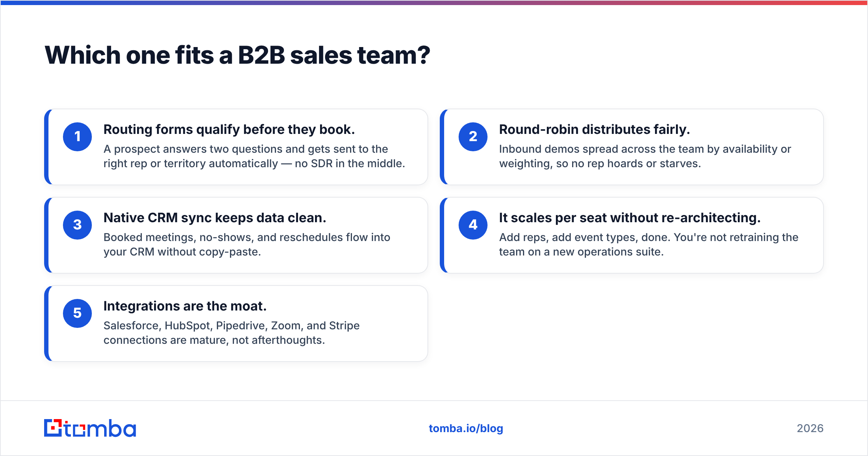Viewport: 868px width, 456px height.
Task: Click the 2026 year label
Action: coord(810,428)
